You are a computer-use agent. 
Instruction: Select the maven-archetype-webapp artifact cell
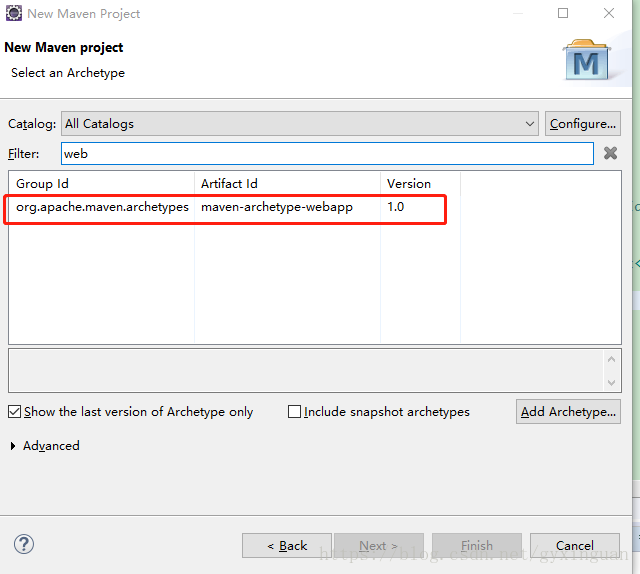[277, 207]
